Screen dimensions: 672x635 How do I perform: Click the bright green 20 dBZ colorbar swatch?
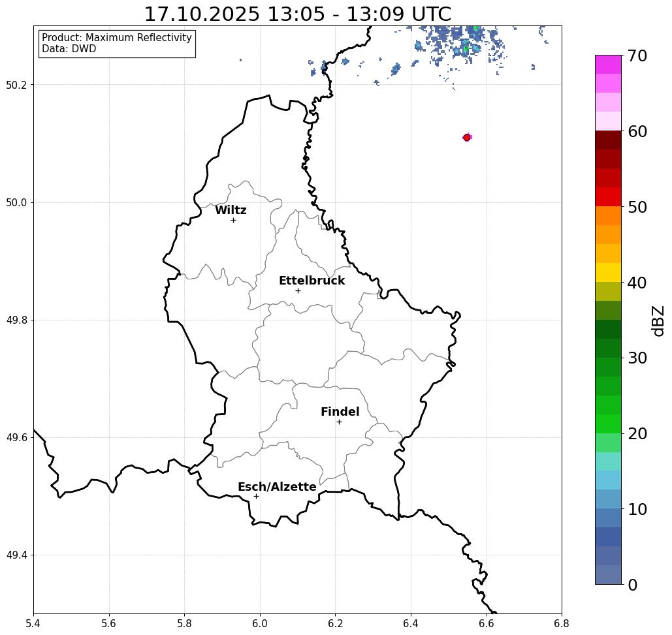(608, 424)
